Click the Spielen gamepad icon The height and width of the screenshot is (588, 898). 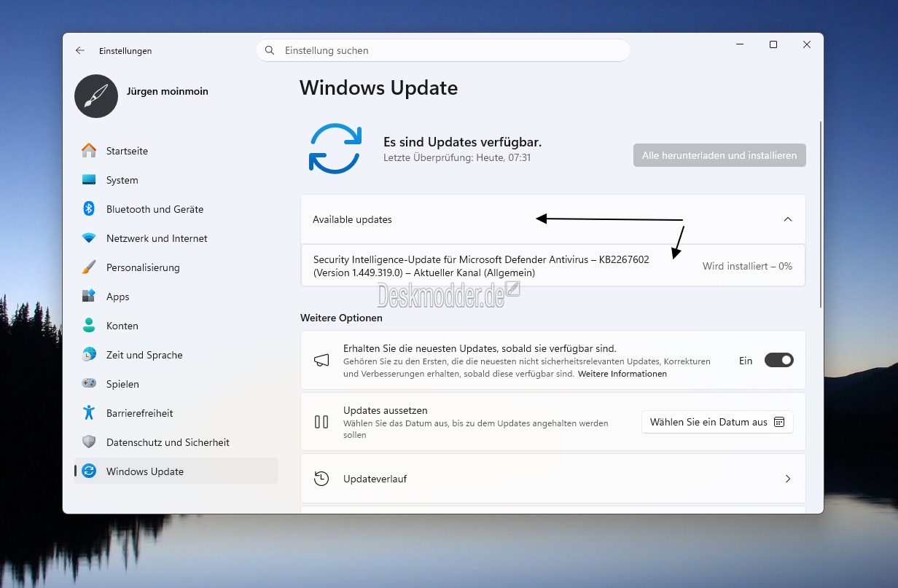click(x=89, y=384)
